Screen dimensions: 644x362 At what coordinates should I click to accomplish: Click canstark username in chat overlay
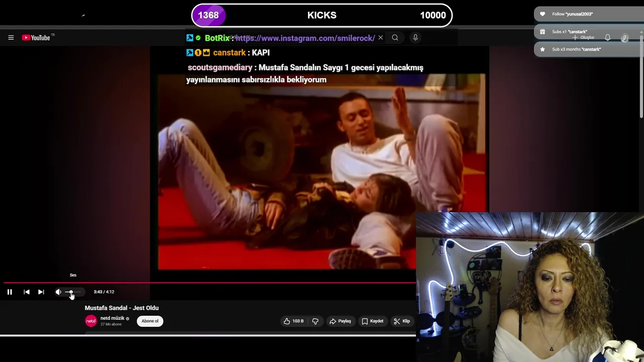pos(229,52)
